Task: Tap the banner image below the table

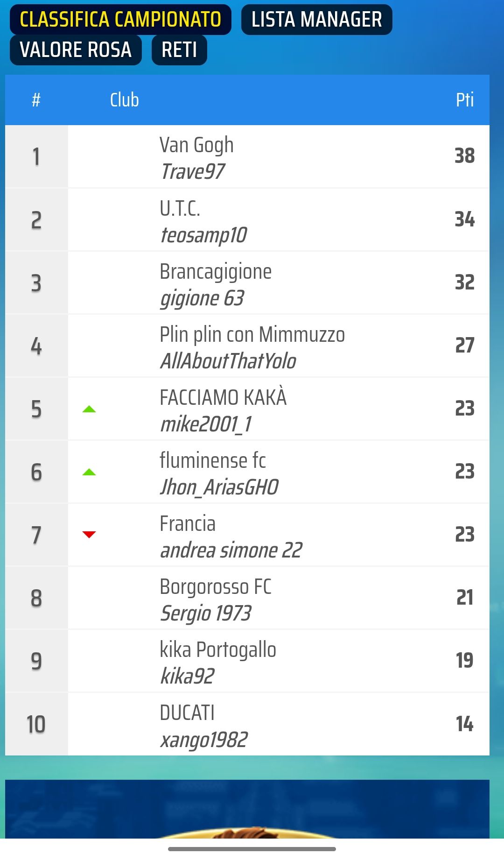Action: coord(247,809)
